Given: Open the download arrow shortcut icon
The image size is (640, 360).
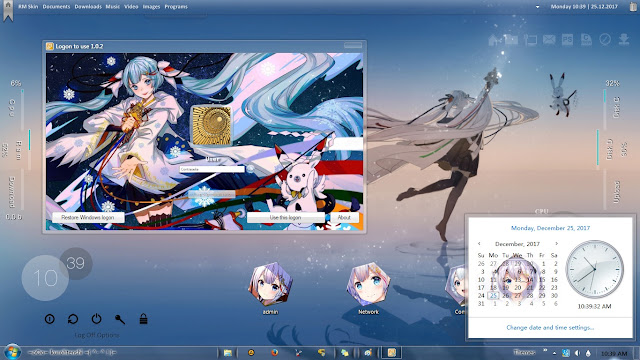Looking at the screenshot, I should tap(624, 40).
